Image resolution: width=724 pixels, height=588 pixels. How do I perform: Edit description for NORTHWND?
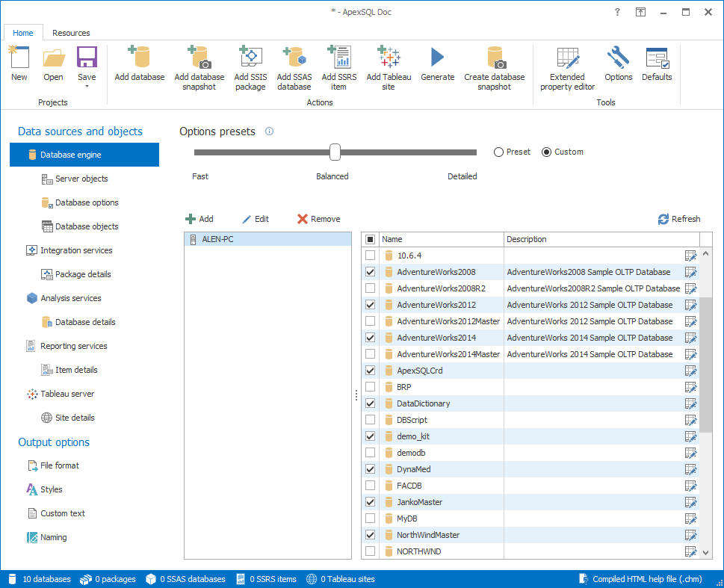click(691, 551)
